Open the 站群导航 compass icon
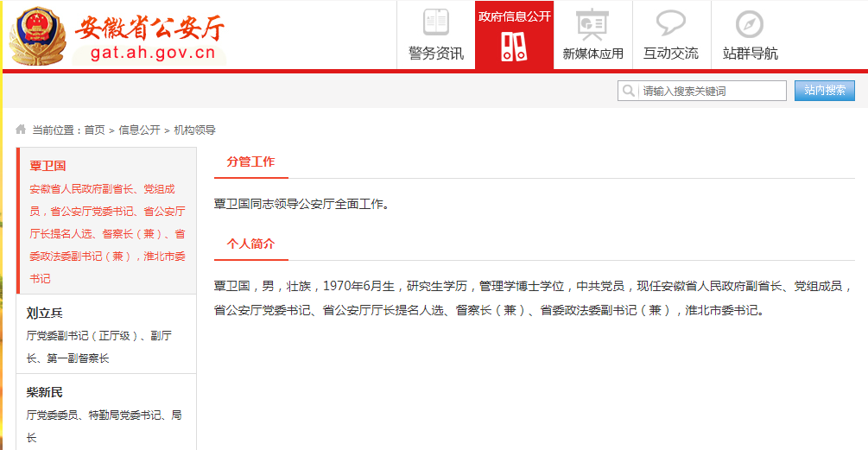This screenshot has width=868, height=450. 750,24
